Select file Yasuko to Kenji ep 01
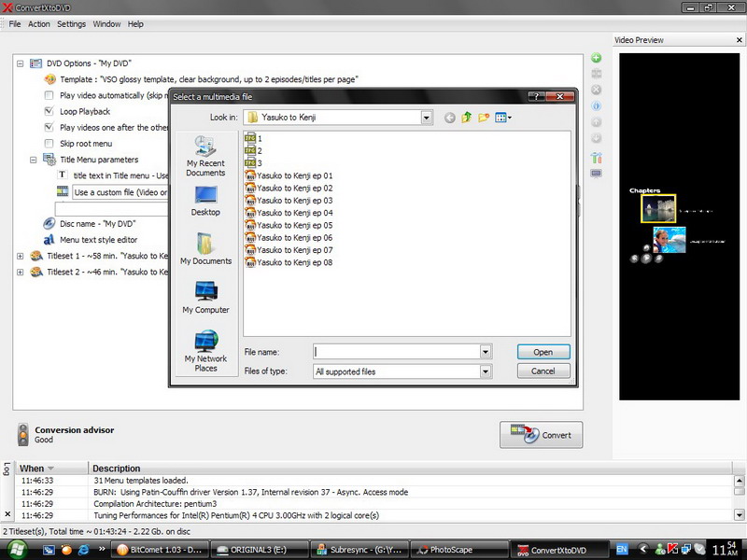Image resolution: width=747 pixels, height=560 pixels. [x=289, y=175]
